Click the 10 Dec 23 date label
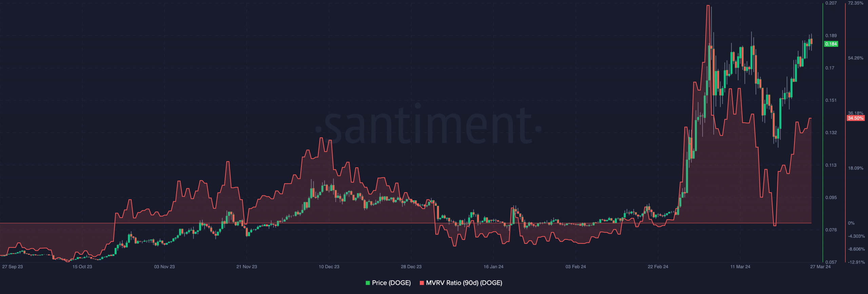This screenshot has width=868, height=294. click(329, 267)
